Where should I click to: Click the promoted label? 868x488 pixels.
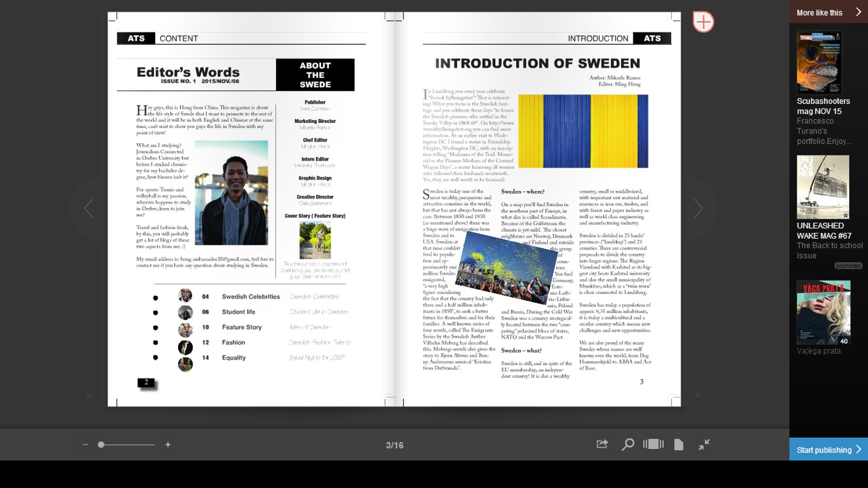848,266
